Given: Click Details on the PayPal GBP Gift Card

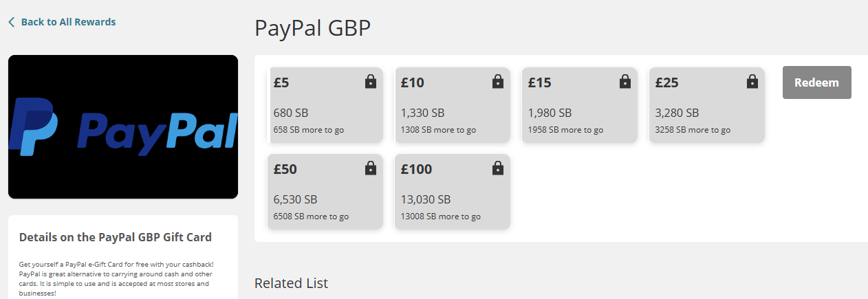Looking at the screenshot, I should point(116,237).
